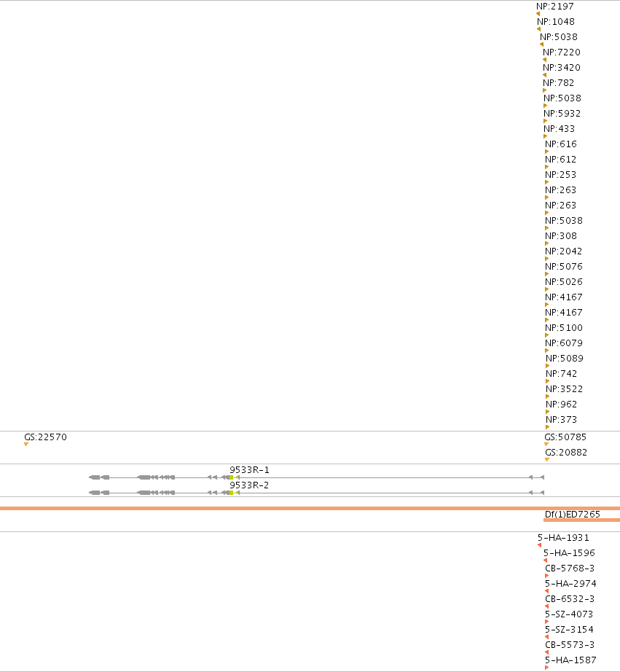Select the NP:782 insertion label

click(558, 82)
